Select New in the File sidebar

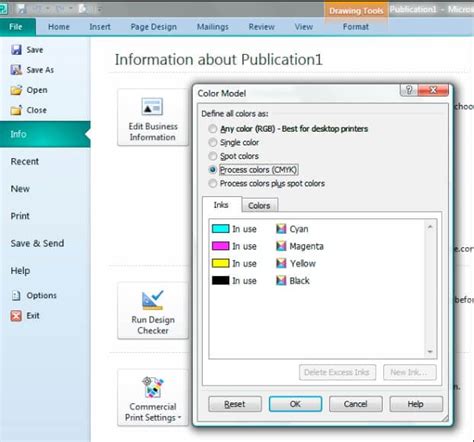[20, 189]
